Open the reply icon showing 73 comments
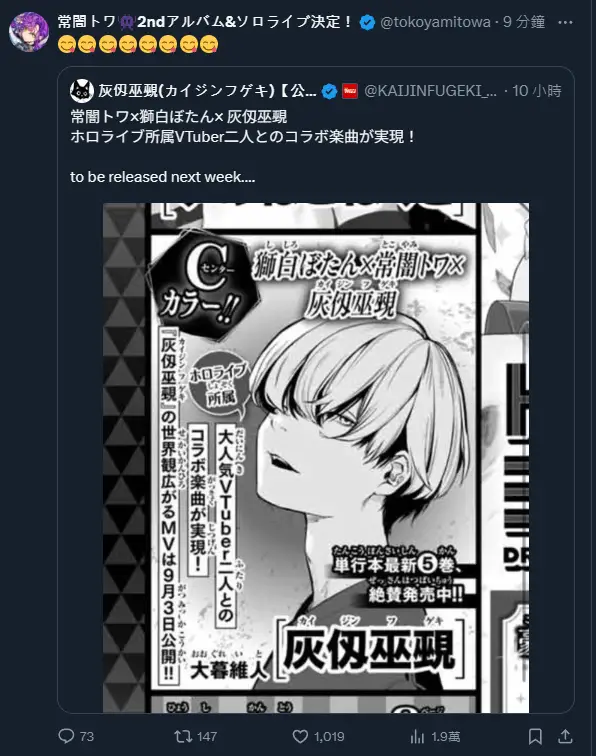Viewport: 596px width, 756px height. click(x=66, y=736)
